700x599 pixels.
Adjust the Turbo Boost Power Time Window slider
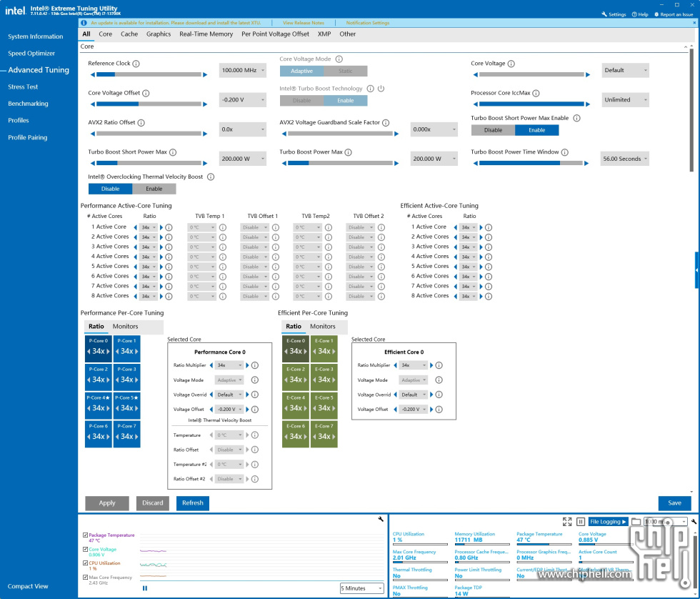[531, 163]
